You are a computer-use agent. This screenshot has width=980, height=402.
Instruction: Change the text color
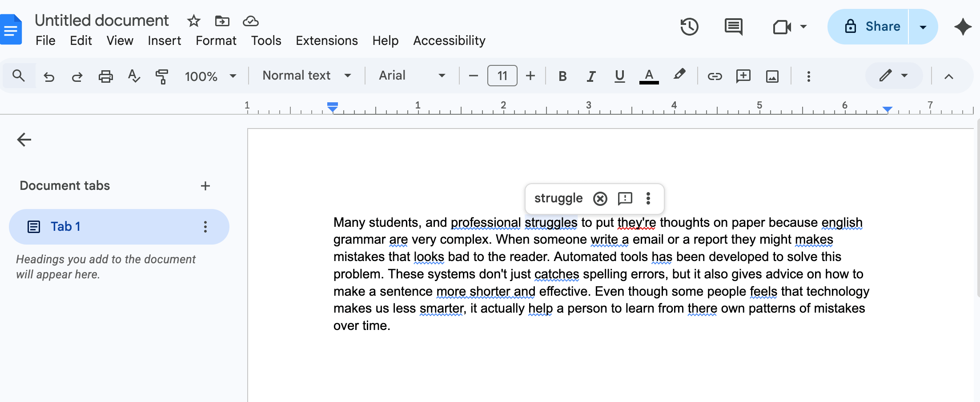649,76
